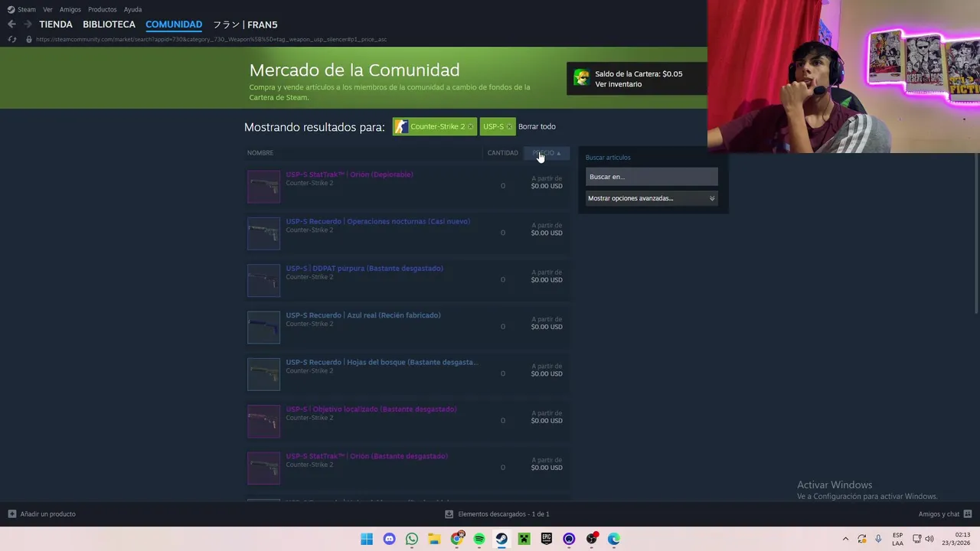Go to the TIENDA tab
This screenshot has width=980, height=551.
click(56, 24)
